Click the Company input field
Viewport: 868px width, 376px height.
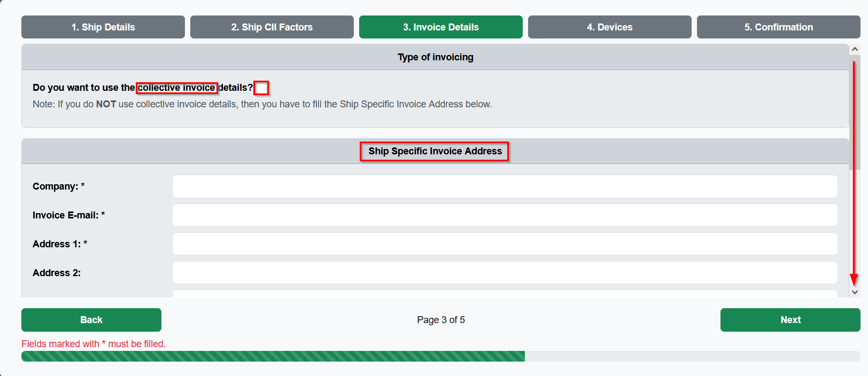coord(505,186)
